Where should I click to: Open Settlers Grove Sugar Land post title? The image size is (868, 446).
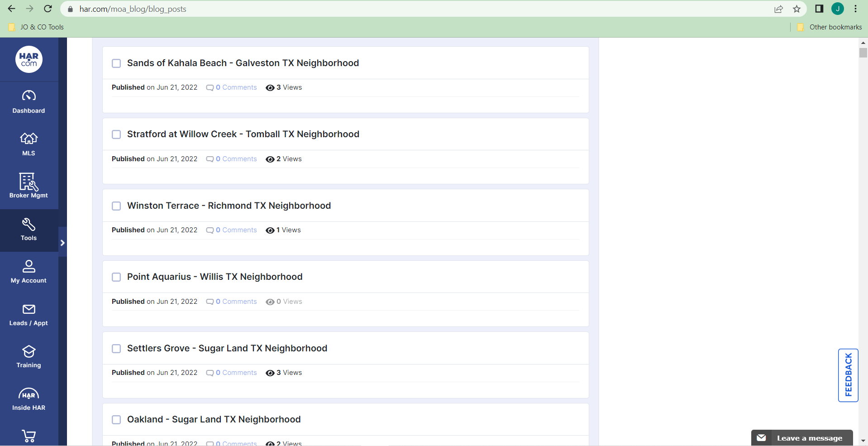pos(227,348)
